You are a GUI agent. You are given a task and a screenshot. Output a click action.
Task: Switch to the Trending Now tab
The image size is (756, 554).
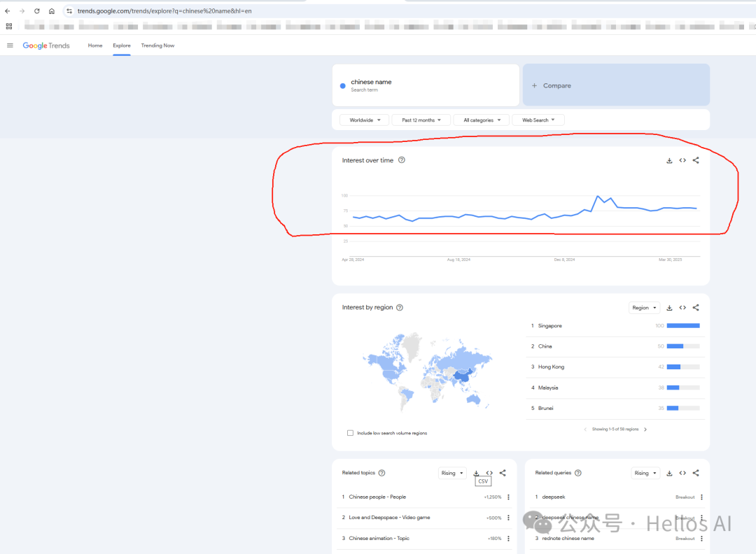[157, 45]
